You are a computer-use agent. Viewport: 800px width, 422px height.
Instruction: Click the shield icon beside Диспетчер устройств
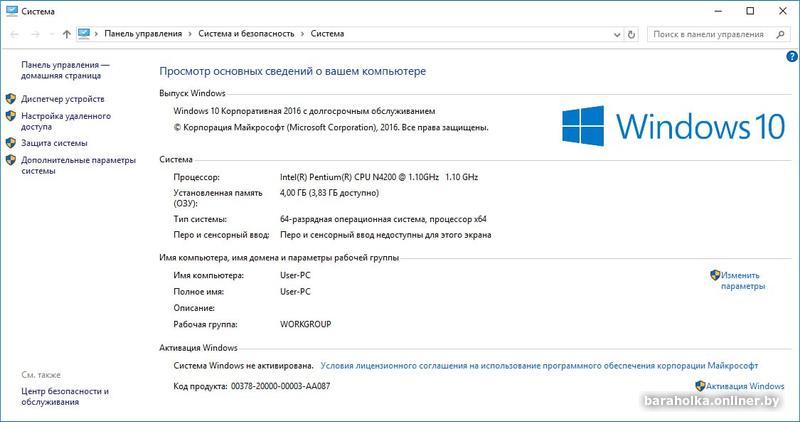11,98
